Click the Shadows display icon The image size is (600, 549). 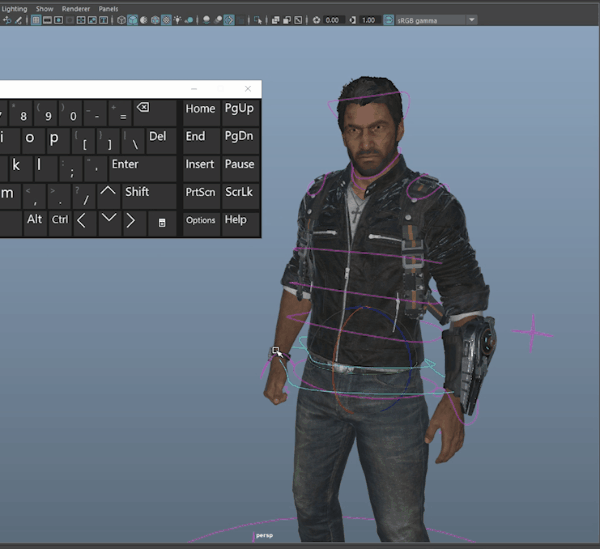pyautogui.click(x=189, y=20)
